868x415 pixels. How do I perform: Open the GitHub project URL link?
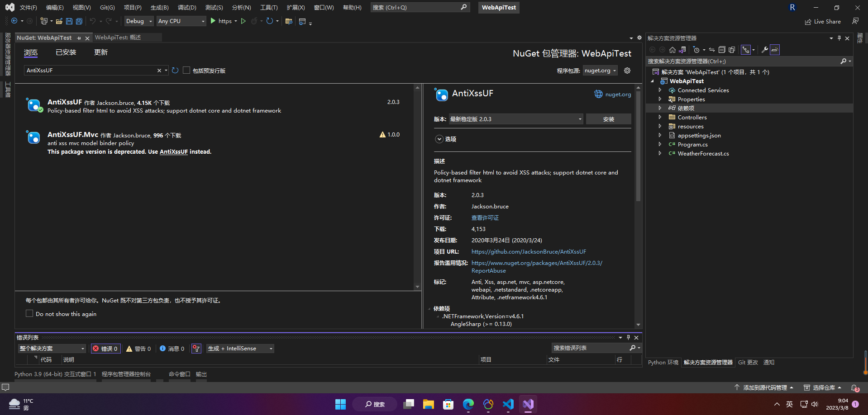529,252
